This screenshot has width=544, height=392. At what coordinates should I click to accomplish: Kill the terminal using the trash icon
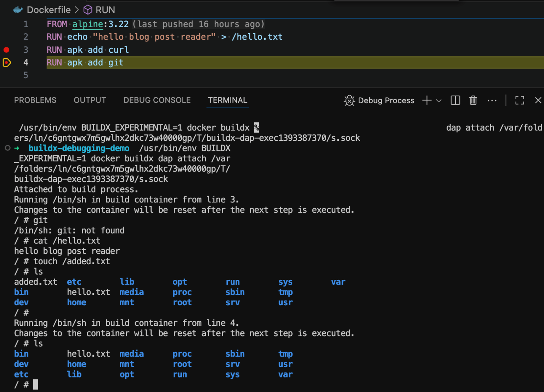tap(473, 100)
